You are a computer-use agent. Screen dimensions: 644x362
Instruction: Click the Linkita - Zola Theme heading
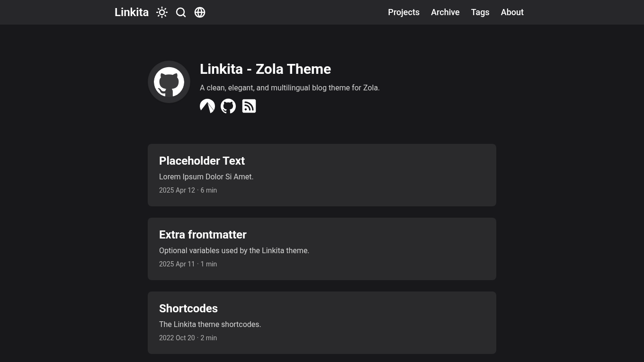pos(265,69)
